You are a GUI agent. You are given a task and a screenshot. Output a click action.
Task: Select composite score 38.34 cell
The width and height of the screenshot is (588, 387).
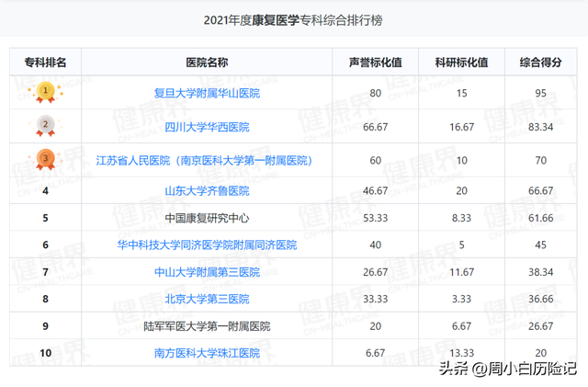click(540, 272)
